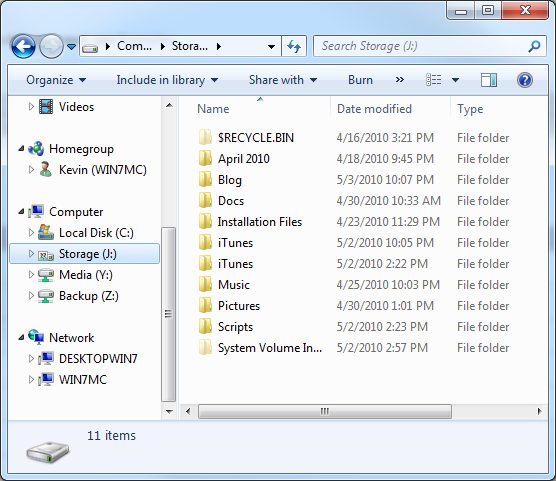Click the Burn toolbar button
Image resolution: width=556 pixels, height=481 pixels.
pos(360,80)
